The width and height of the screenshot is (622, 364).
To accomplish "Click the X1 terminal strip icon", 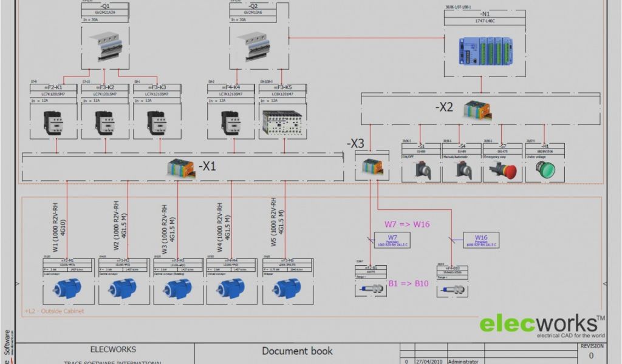I will tap(181, 168).
